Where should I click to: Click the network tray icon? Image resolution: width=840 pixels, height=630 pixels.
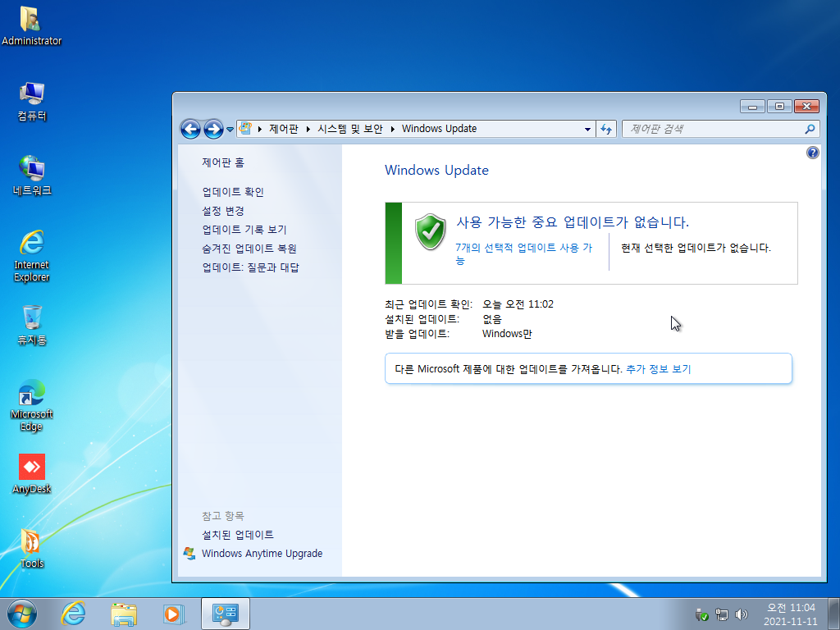coord(722,614)
